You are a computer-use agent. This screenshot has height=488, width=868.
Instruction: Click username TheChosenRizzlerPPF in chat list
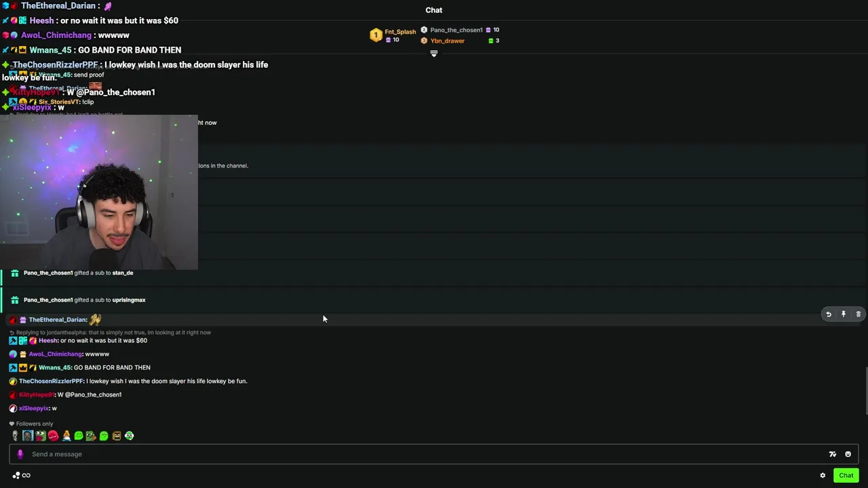pos(51,381)
